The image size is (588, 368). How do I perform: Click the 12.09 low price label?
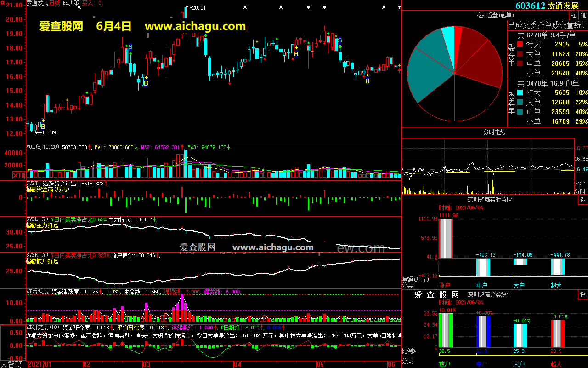(49, 132)
